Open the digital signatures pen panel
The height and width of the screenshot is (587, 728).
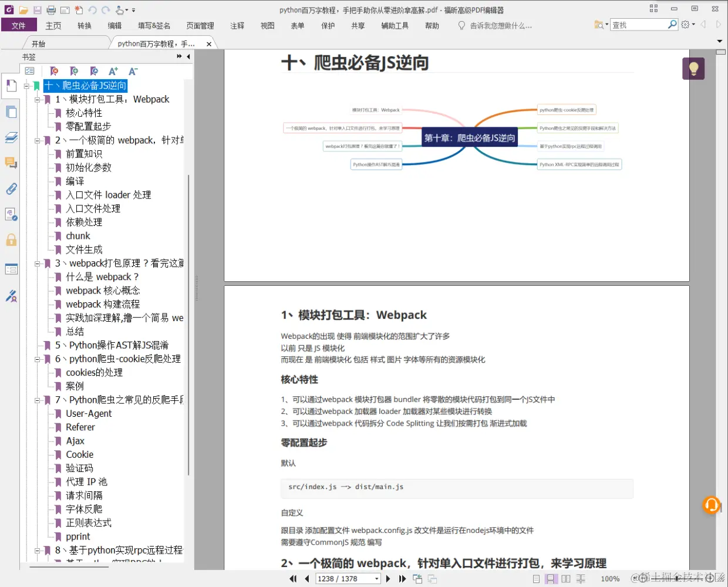coord(11,296)
